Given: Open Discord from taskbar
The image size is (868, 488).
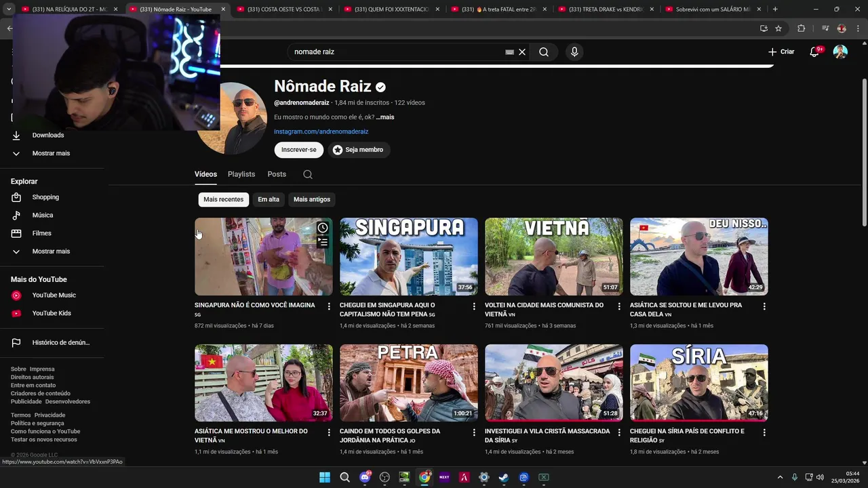Looking at the screenshot, I should pos(365,477).
